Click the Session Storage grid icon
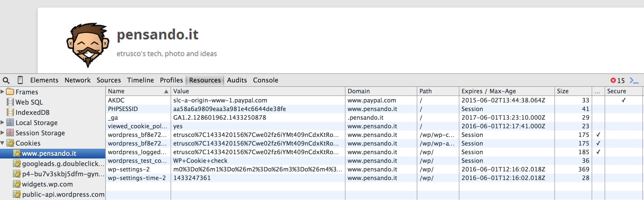This screenshot has height=200, width=644. pos(10,133)
